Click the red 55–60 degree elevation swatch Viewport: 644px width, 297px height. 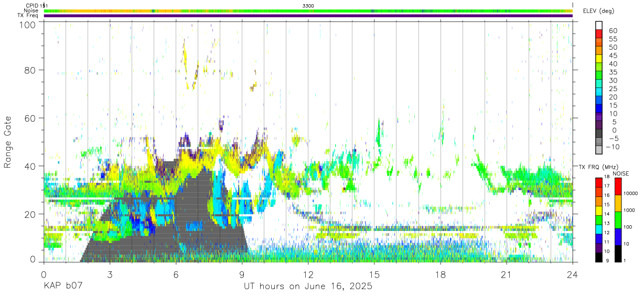tap(599, 34)
